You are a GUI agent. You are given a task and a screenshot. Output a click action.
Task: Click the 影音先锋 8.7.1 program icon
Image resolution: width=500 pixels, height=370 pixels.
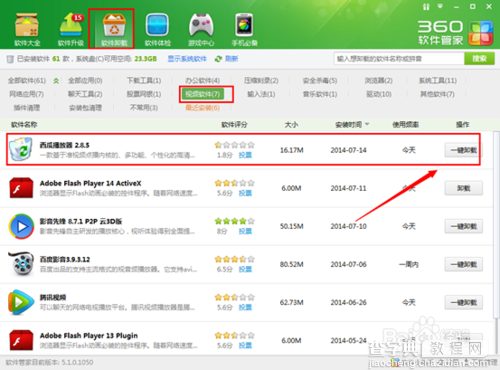pyautogui.click(x=21, y=226)
